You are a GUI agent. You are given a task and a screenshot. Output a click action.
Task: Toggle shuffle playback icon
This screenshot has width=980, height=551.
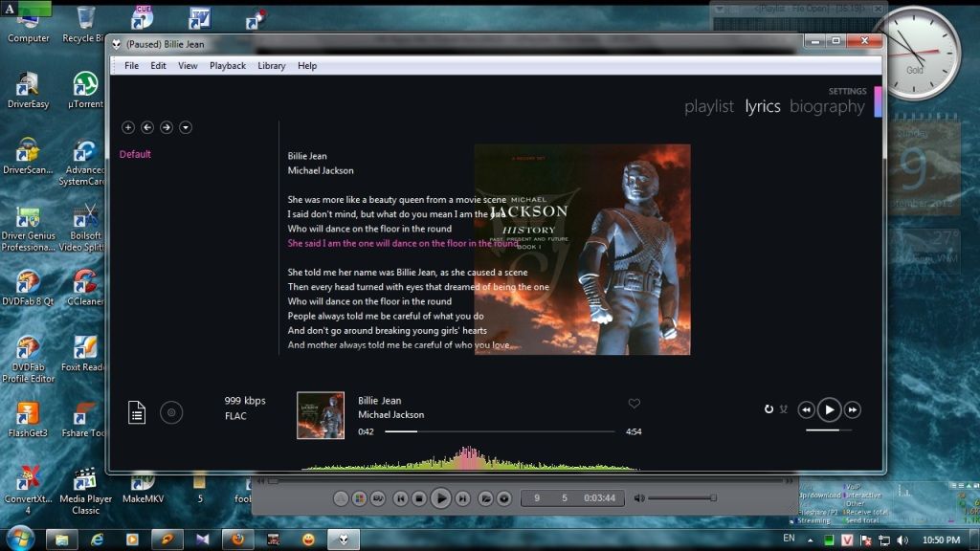tap(784, 409)
